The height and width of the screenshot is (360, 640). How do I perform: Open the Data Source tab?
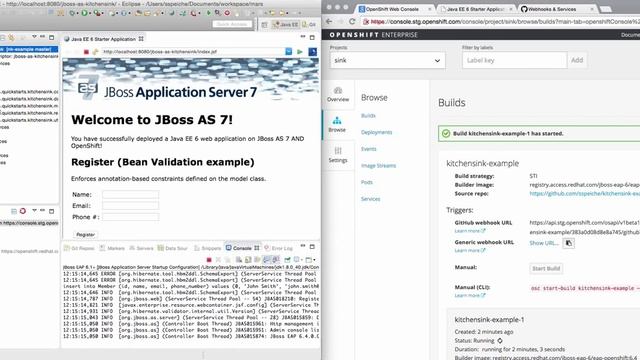point(173,248)
